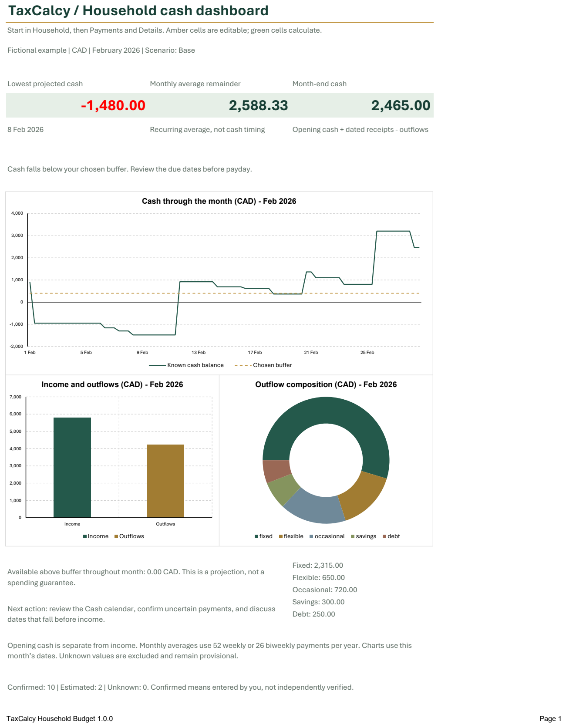Screen dimensions: 566x728
Task: Select the "Cash falls below your chosen buffer" warning
Action: point(130,169)
